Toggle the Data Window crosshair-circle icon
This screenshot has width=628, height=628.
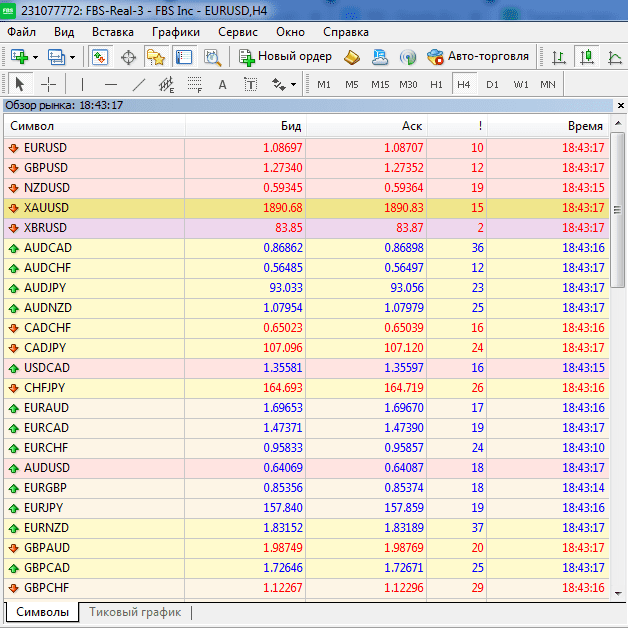tap(128, 57)
